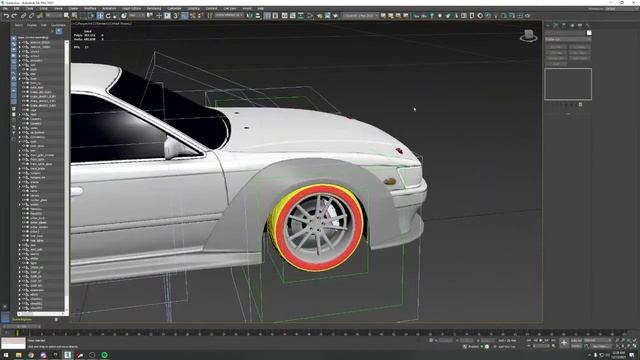
Task: Click the Redo arrow icon
Action: [x=14, y=16]
